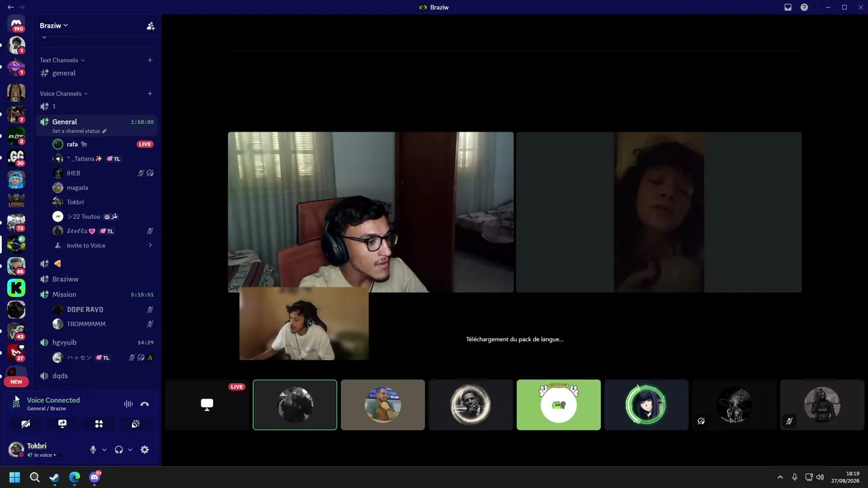Viewport: 868px width, 488px height.
Task: Expand the collapsed chevron below Braziw header
Action: (x=44, y=39)
